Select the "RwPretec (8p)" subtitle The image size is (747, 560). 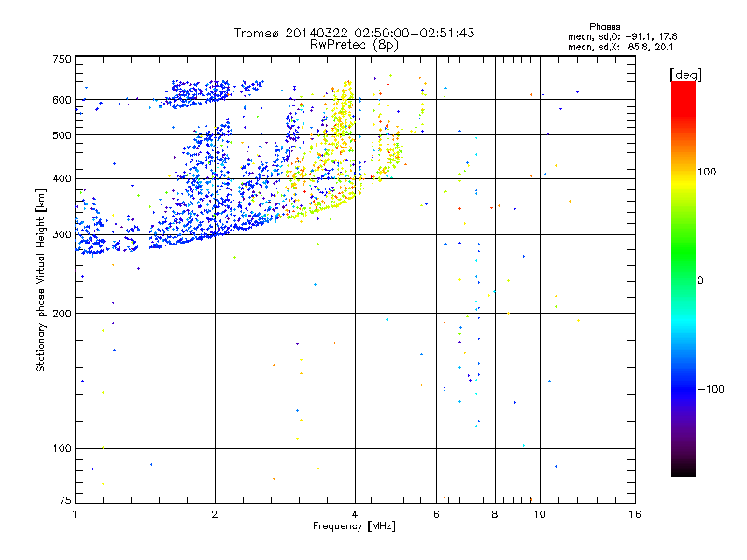[x=354, y=45]
